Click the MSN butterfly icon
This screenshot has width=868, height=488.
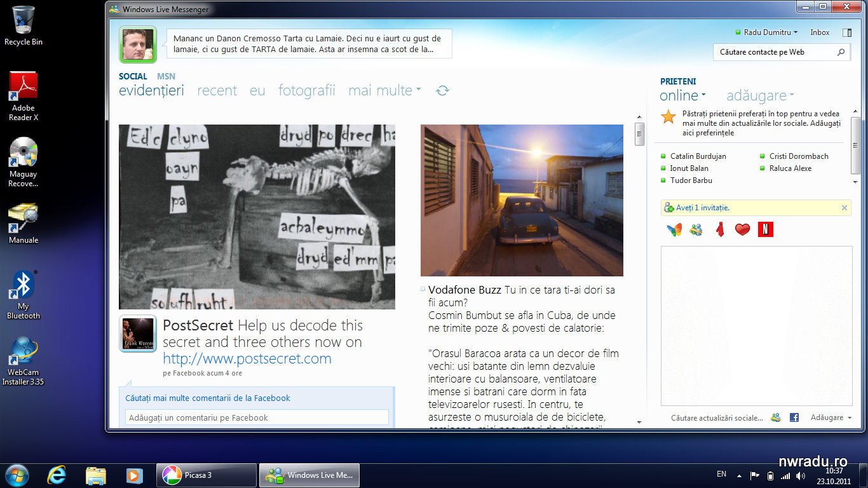point(674,229)
